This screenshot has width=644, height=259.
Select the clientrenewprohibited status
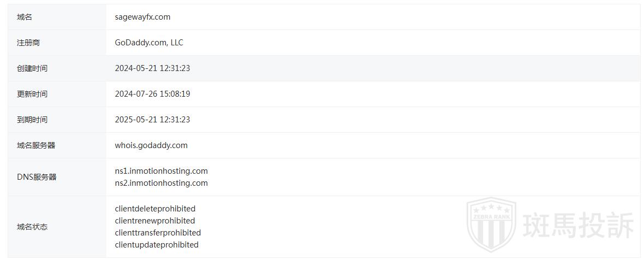pyautogui.click(x=154, y=221)
